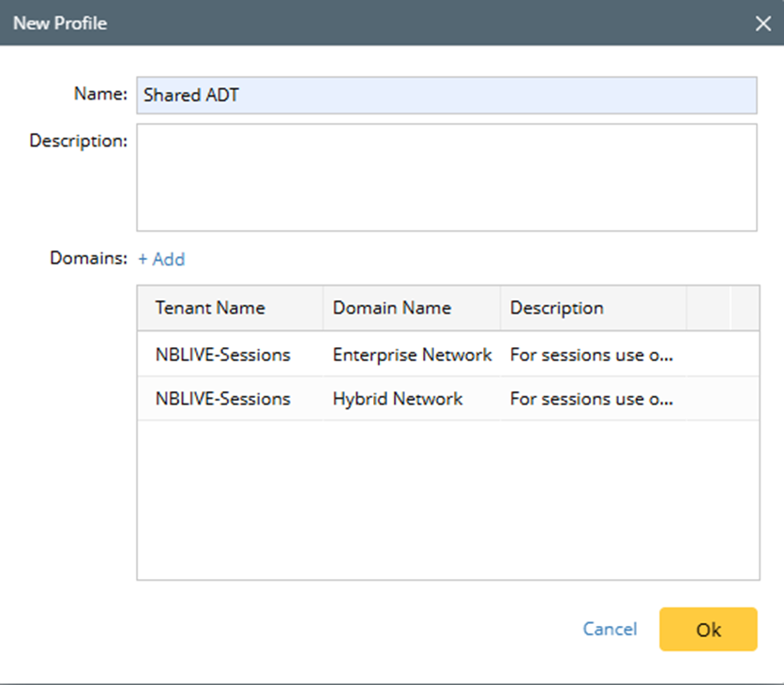Click the Description label beside the text area

click(78, 141)
